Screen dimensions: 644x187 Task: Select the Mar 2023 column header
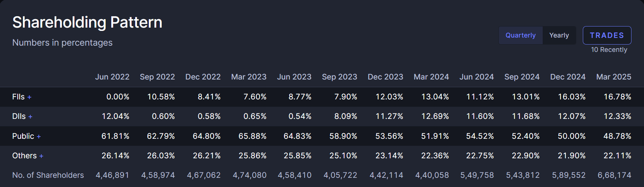[249, 77]
